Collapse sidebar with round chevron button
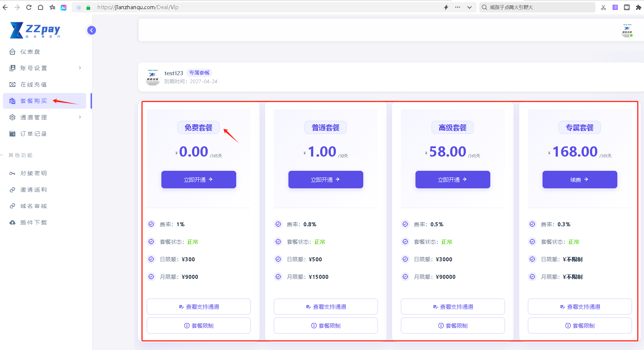Screen dimensions: 644x350 tap(92, 30)
